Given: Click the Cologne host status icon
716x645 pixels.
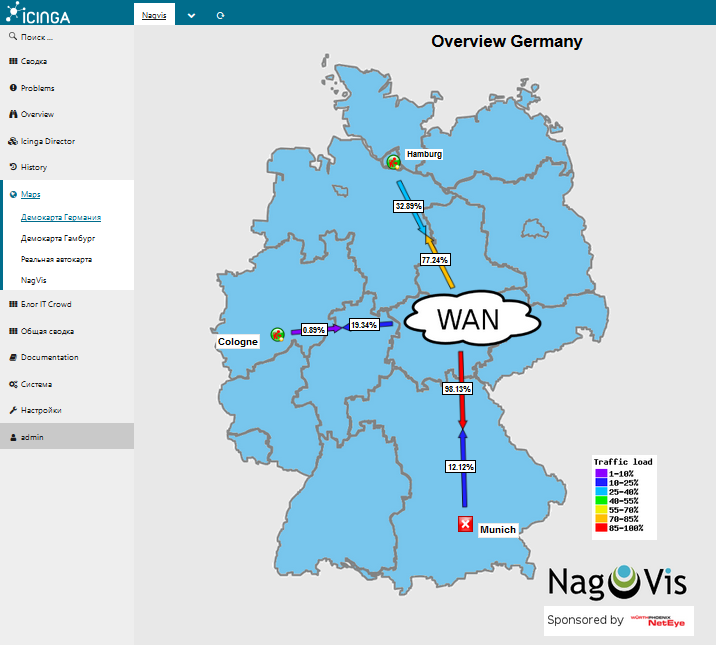Looking at the screenshot, I should (x=278, y=334).
